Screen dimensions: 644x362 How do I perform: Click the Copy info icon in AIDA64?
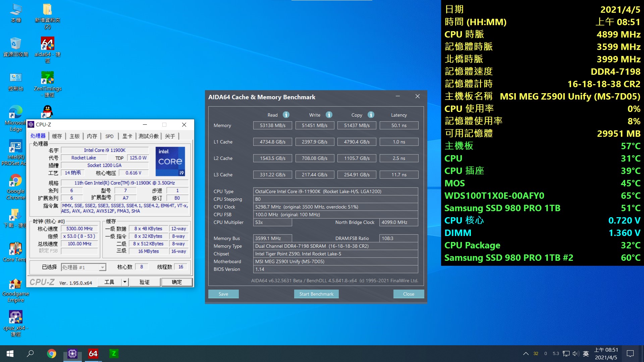pos(371,115)
